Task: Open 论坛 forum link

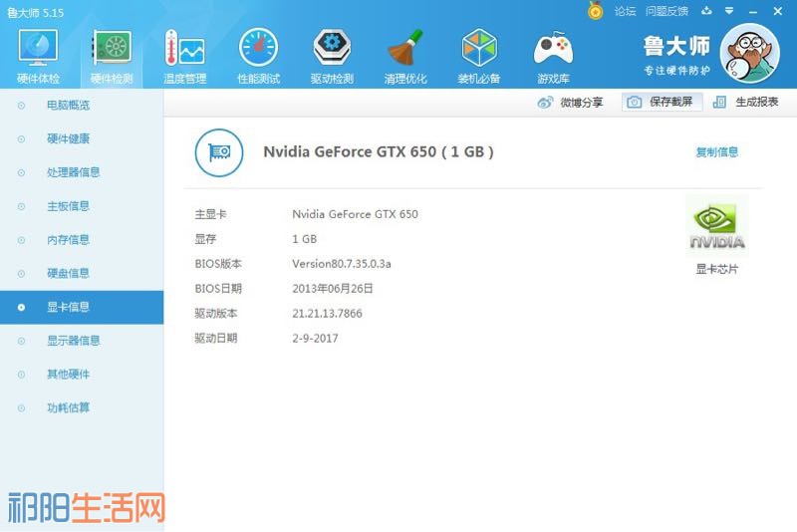Action: (x=625, y=11)
